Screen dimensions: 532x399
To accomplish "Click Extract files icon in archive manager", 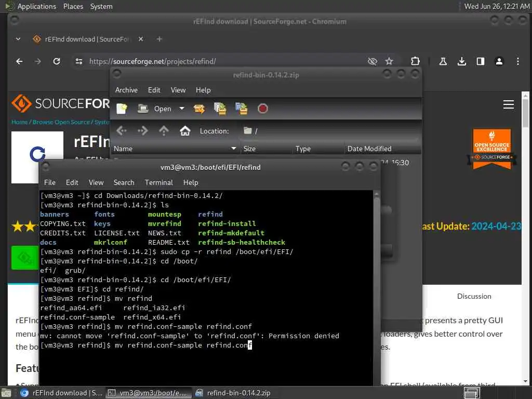I will tap(199, 109).
